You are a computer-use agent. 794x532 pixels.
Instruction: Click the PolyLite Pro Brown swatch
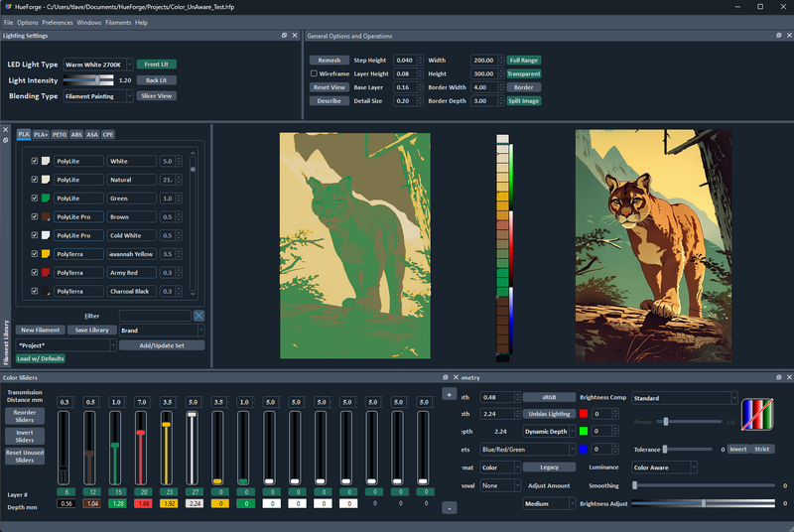pyautogui.click(x=46, y=216)
